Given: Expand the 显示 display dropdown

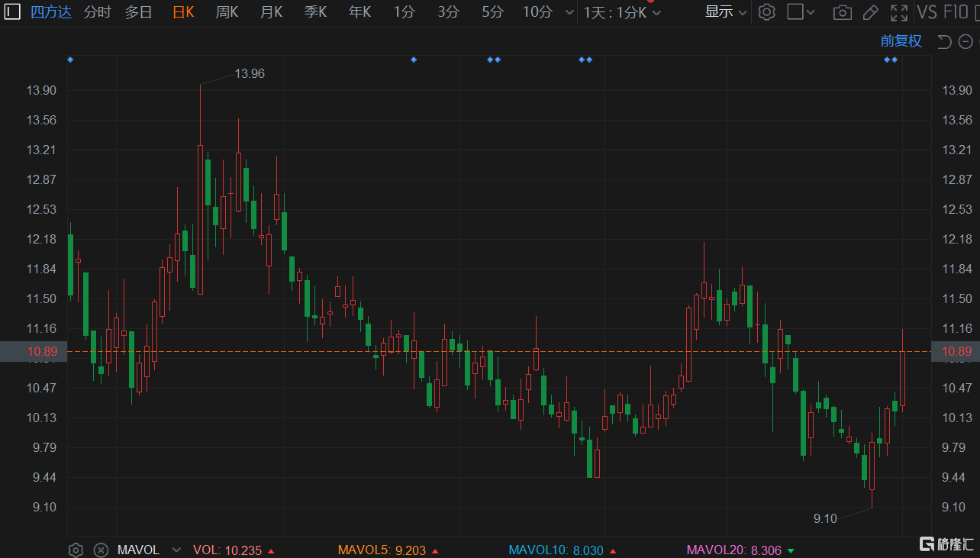Looking at the screenshot, I should (726, 11).
